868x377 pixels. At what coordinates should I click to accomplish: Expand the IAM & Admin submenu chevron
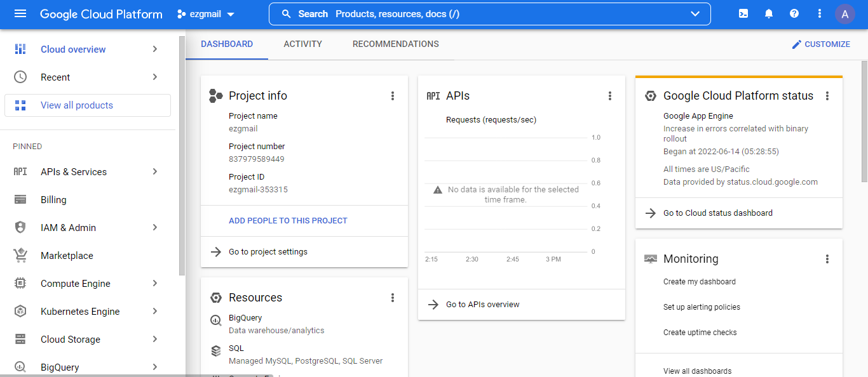point(155,227)
